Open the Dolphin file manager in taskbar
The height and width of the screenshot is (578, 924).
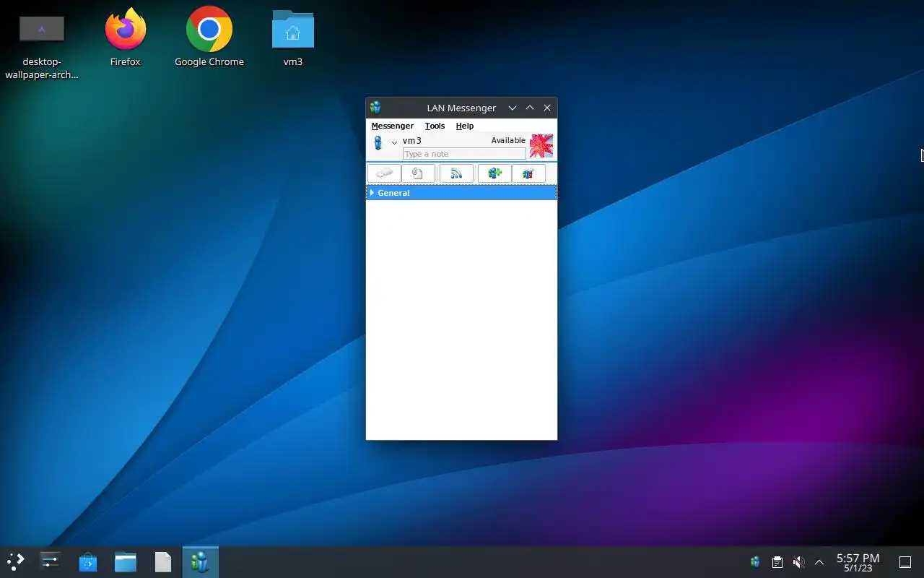pos(126,561)
